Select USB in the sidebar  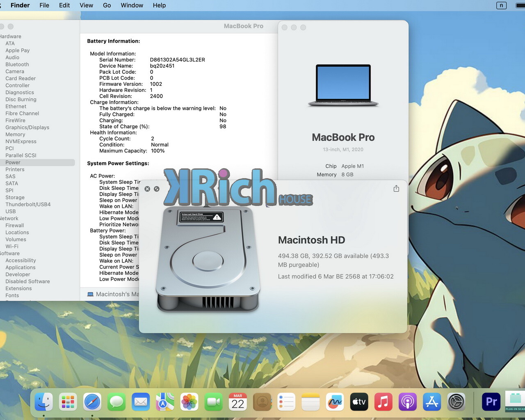point(11,211)
